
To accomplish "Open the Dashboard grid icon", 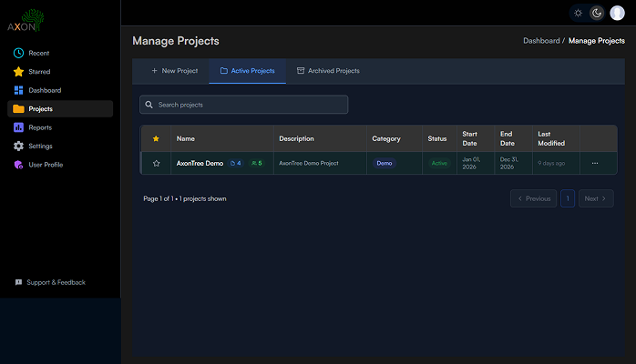I will (18, 90).
